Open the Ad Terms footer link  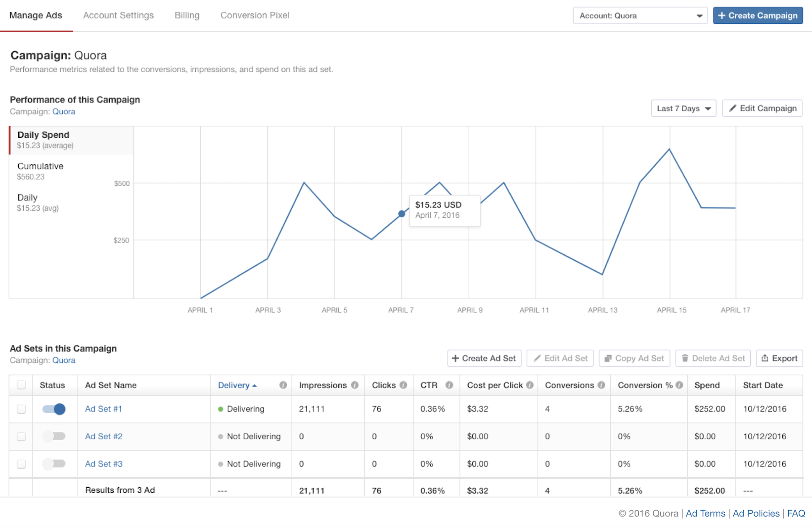coord(705,513)
